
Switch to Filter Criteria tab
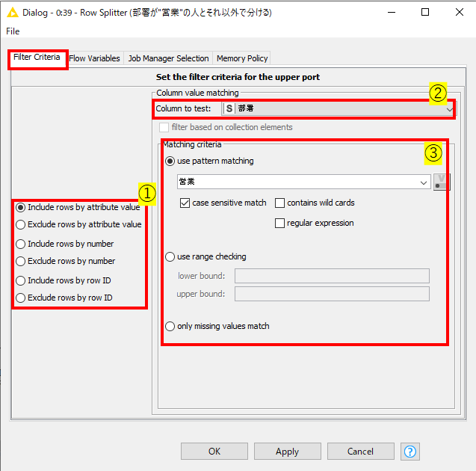37,58
